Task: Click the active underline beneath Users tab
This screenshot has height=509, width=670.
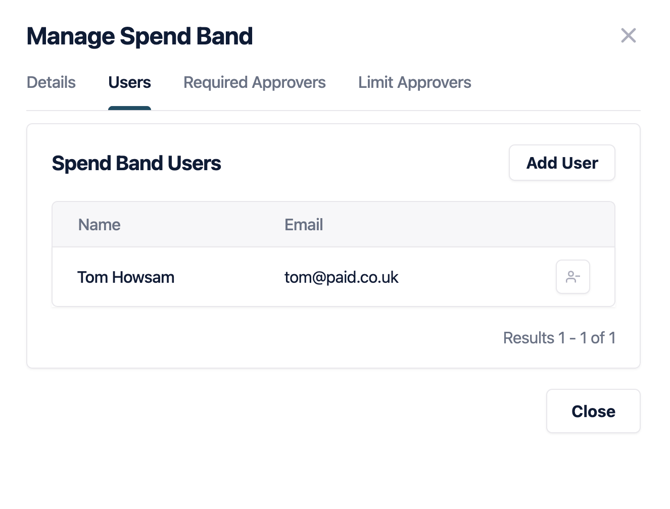Action: coord(129,108)
